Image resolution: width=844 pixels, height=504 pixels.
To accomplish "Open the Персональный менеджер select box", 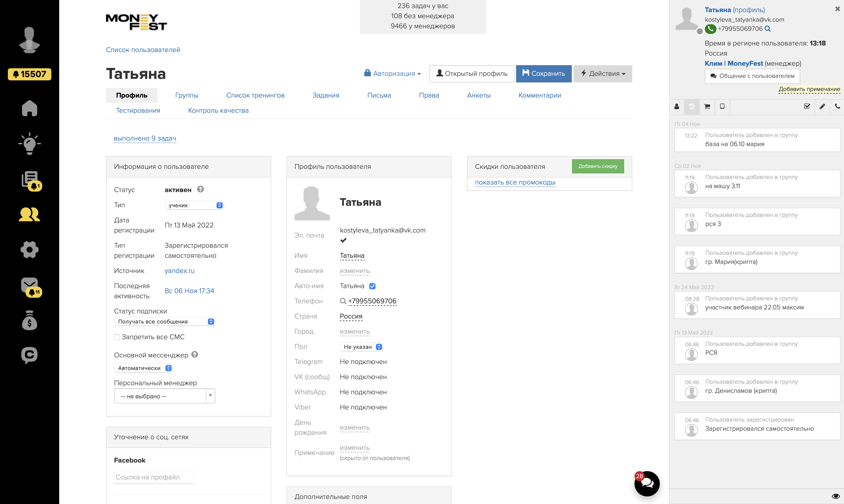I will (164, 396).
